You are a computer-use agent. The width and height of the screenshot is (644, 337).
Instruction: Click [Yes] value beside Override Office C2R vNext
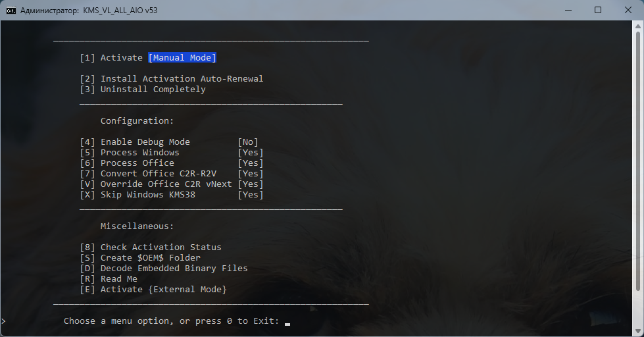tap(251, 184)
